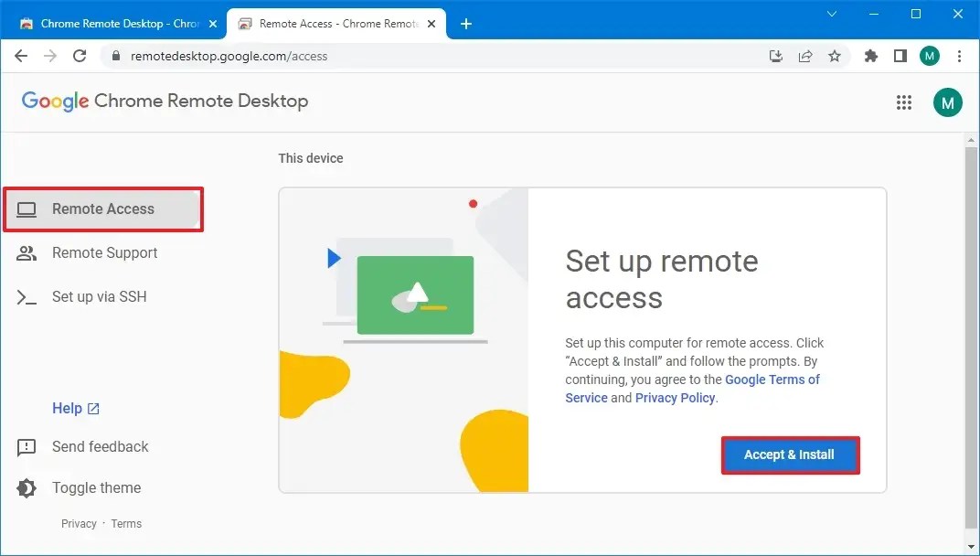Screen dimensions: 980x556
Task: Click the share icon in the address bar
Action: (x=805, y=56)
